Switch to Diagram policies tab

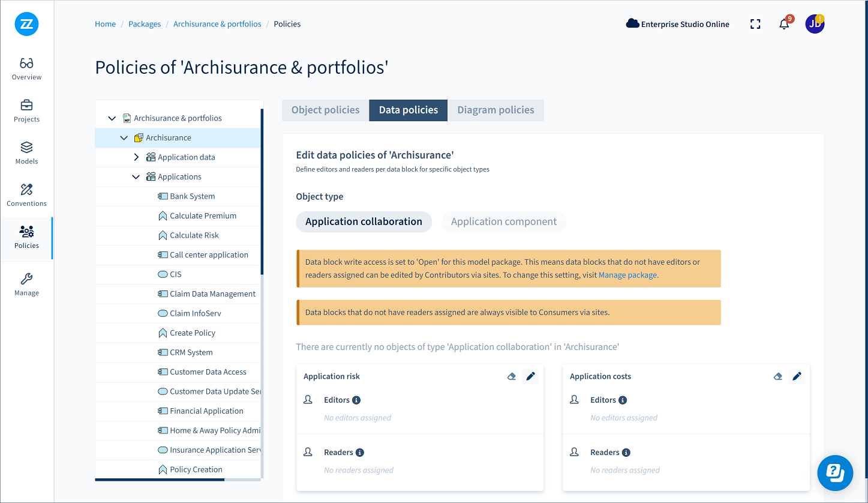pos(495,110)
